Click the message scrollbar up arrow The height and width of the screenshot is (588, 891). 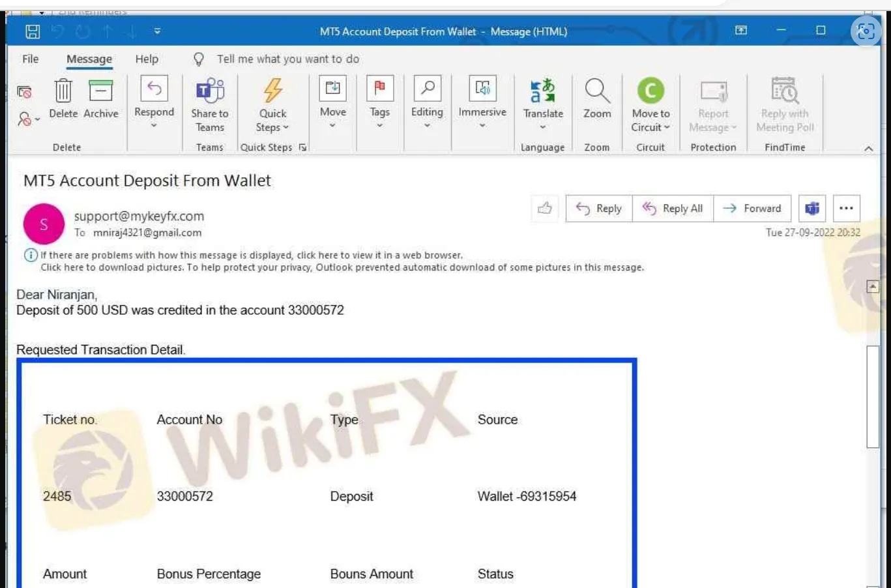coord(873,286)
